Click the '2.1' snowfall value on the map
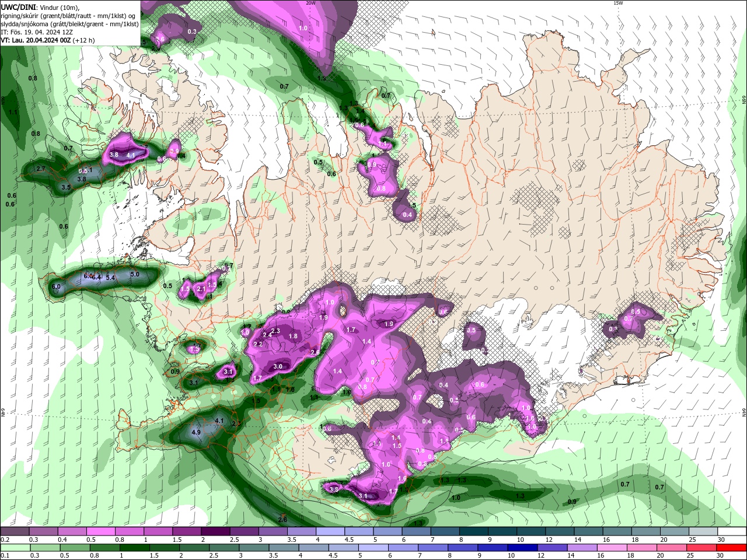Image resolution: width=747 pixels, height=560 pixels. click(201, 289)
